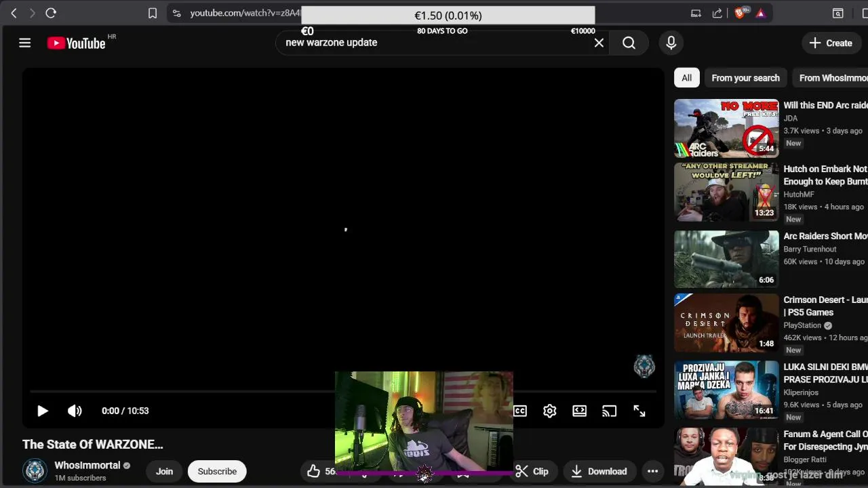
Task: Click the browser URL address field
Action: pos(244,13)
